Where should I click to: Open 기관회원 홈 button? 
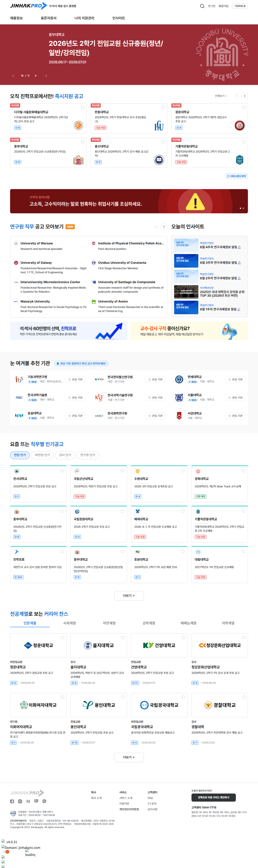(x=240, y=6)
